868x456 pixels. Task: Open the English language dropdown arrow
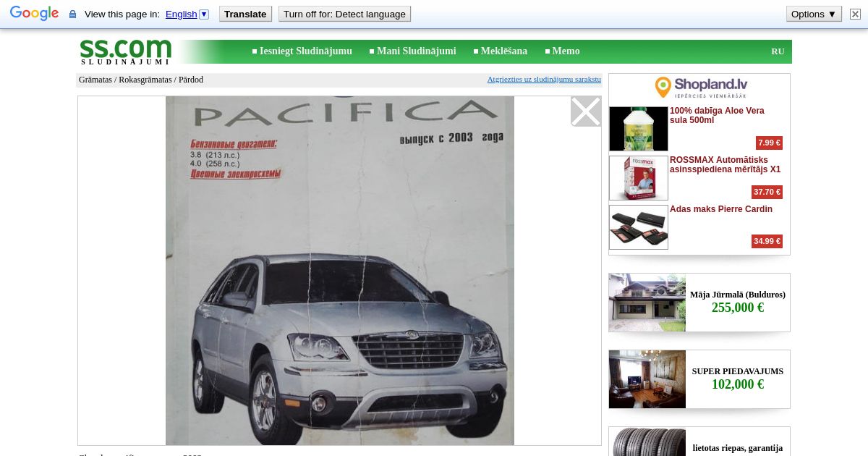click(x=204, y=14)
